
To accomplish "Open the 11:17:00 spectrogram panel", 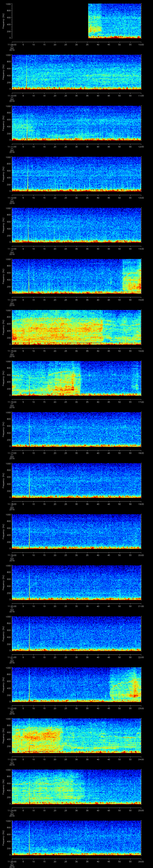I will [x=76, y=429].
